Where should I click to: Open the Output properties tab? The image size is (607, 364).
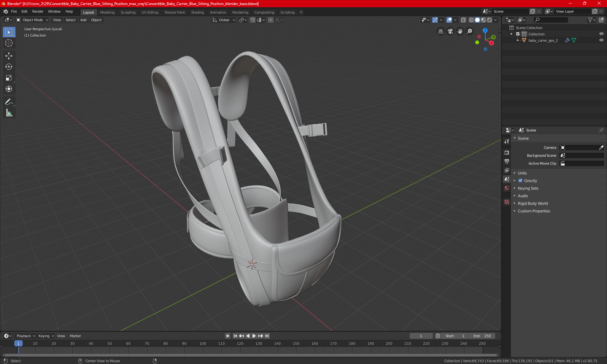pyautogui.click(x=507, y=161)
